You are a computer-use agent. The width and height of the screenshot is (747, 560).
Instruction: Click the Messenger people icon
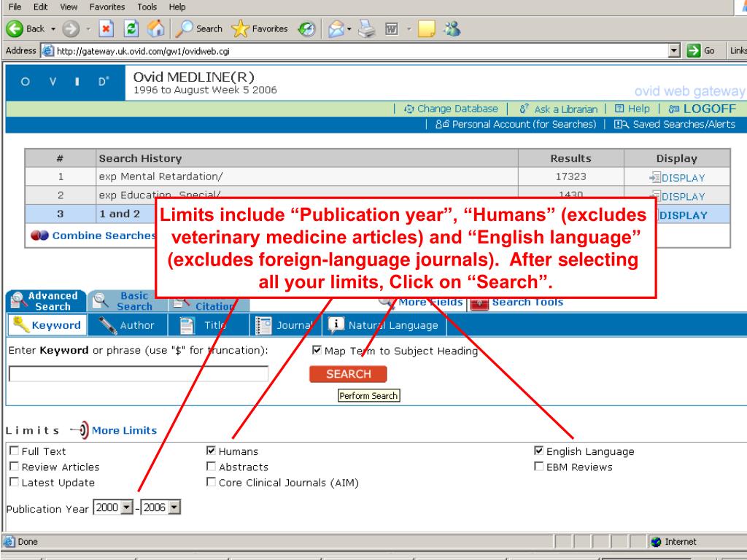452,29
